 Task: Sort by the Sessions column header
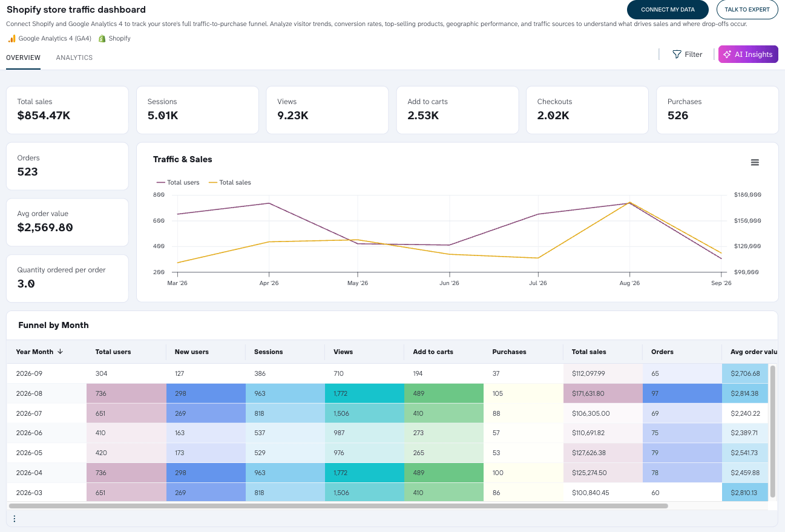(x=284, y=352)
